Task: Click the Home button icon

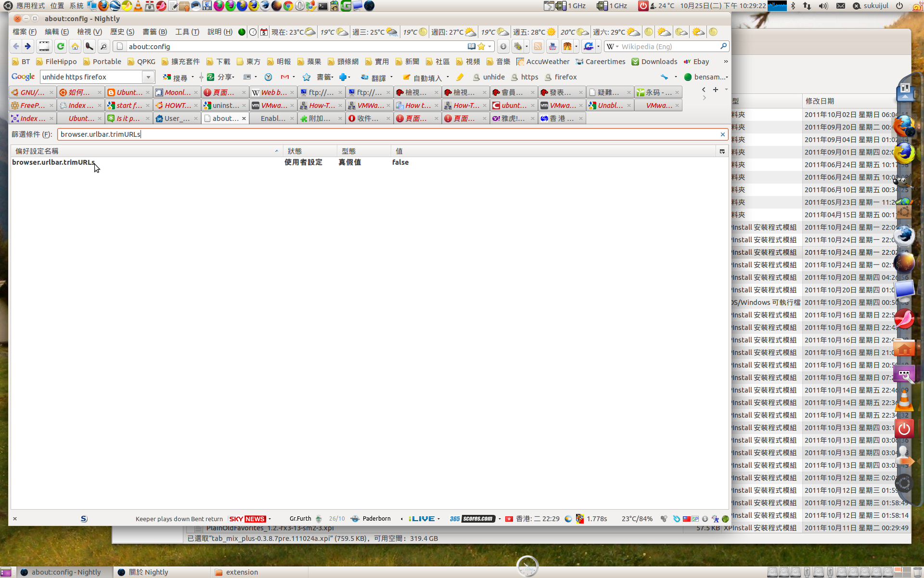Action: click(x=75, y=46)
